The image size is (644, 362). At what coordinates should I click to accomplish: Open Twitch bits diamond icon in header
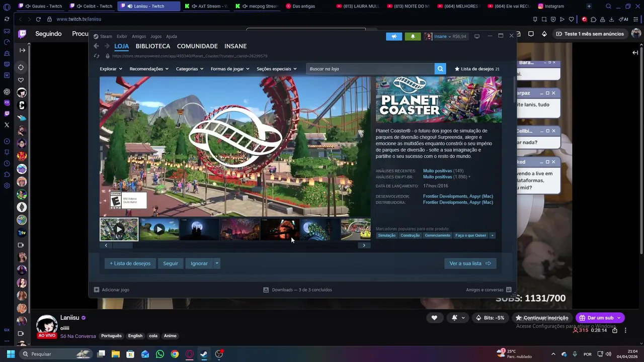click(x=544, y=34)
